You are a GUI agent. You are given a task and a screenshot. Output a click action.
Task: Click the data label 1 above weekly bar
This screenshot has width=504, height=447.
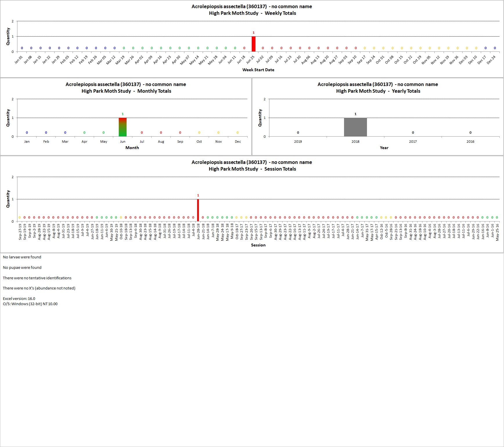(253, 33)
